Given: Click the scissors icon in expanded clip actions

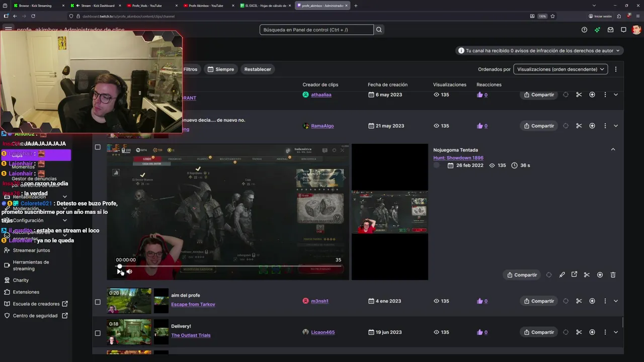Looking at the screenshot, I should click(587, 275).
